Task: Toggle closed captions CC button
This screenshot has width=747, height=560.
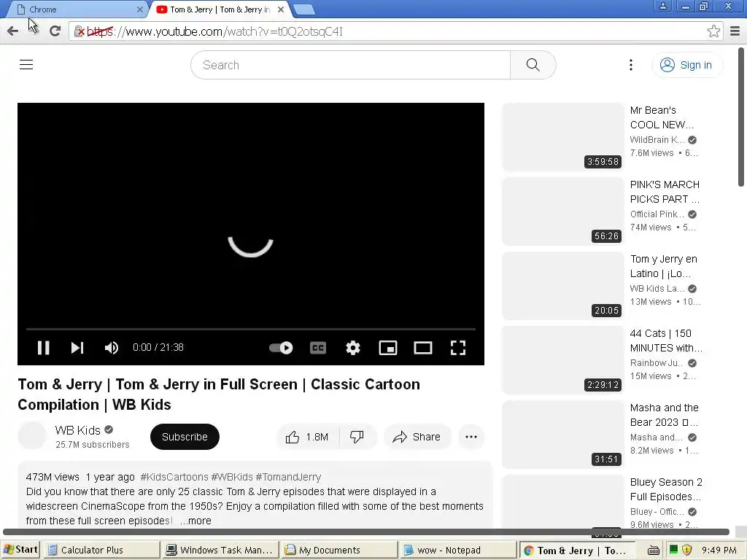Action: pos(318,348)
